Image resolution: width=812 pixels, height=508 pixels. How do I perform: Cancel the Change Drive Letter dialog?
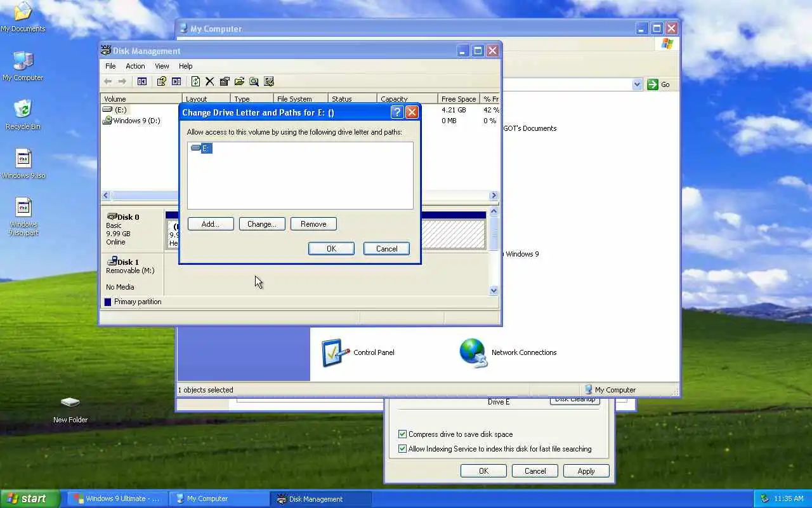386,249
